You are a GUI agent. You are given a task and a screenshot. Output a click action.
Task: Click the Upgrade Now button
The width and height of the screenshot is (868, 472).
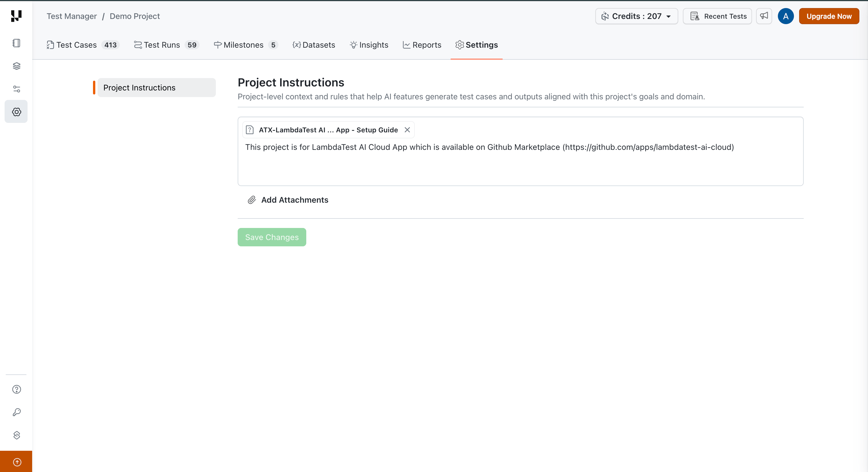[829, 16]
